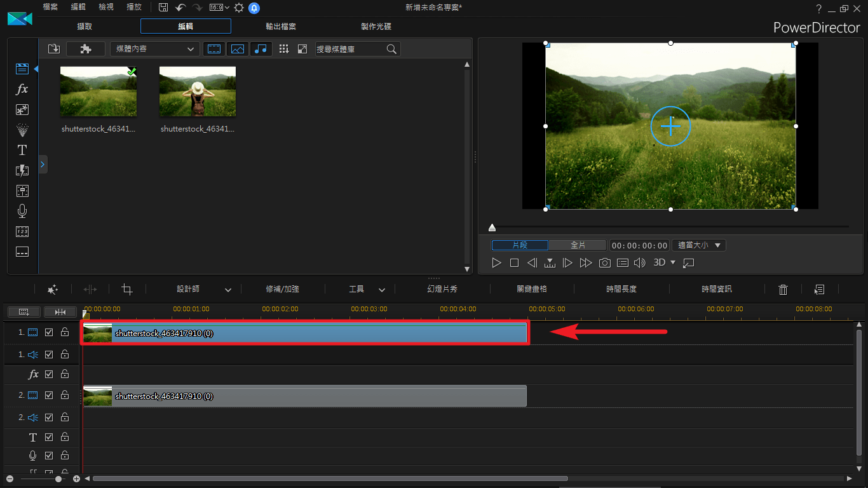Viewport: 868px width, 488px height.
Task: Click the import media icon
Action: (54, 49)
